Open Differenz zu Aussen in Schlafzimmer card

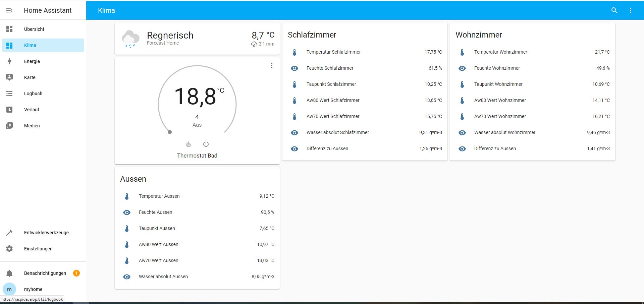tap(365, 148)
